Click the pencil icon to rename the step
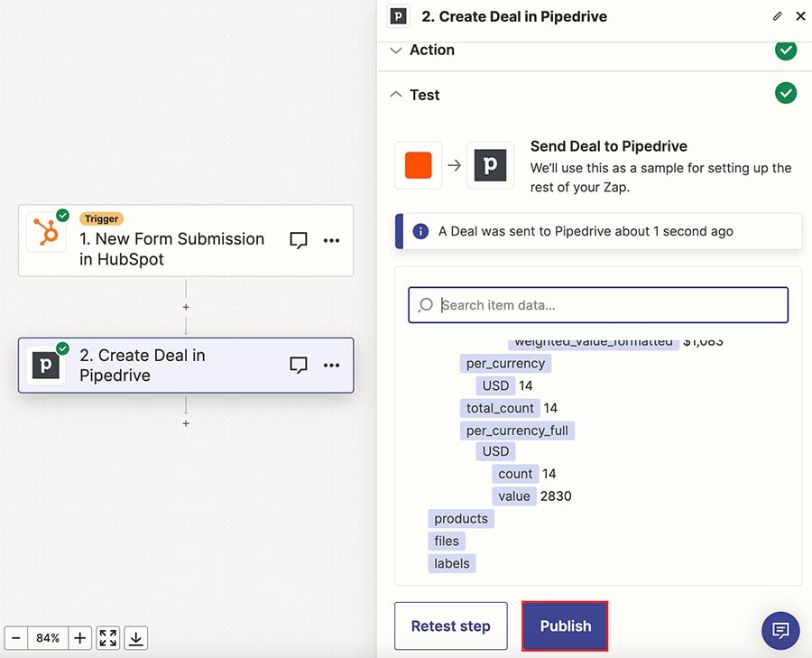812x658 pixels. 778,16
